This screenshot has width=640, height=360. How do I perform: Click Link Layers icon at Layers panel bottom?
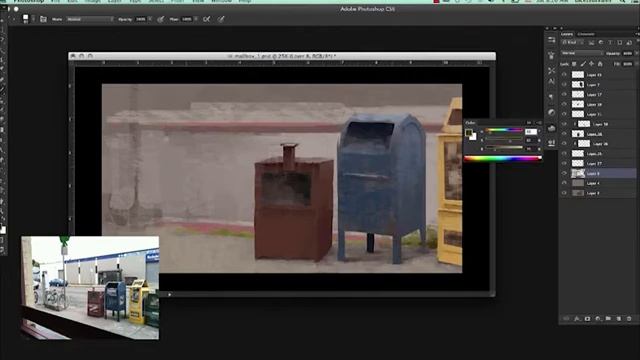(566, 318)
